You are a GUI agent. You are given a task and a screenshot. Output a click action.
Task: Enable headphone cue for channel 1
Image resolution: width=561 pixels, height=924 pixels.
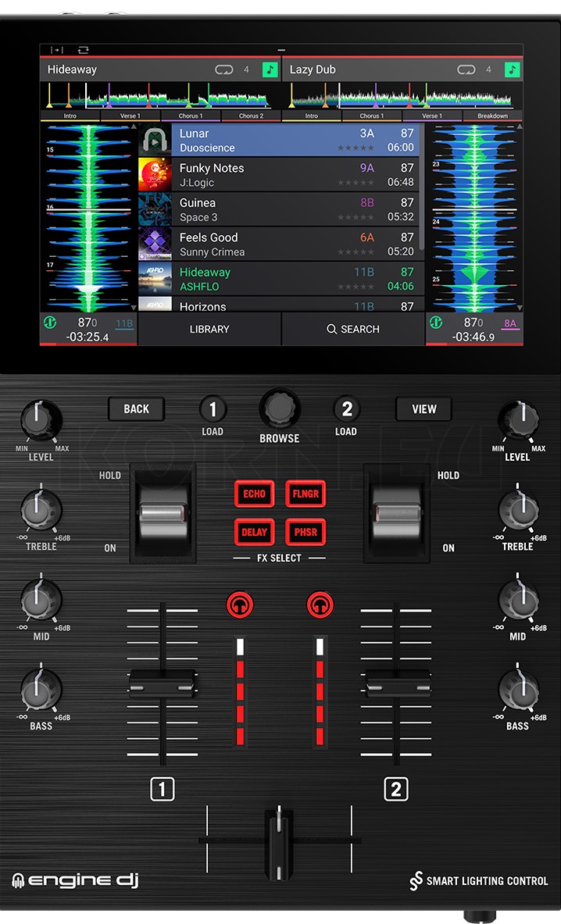240,605
